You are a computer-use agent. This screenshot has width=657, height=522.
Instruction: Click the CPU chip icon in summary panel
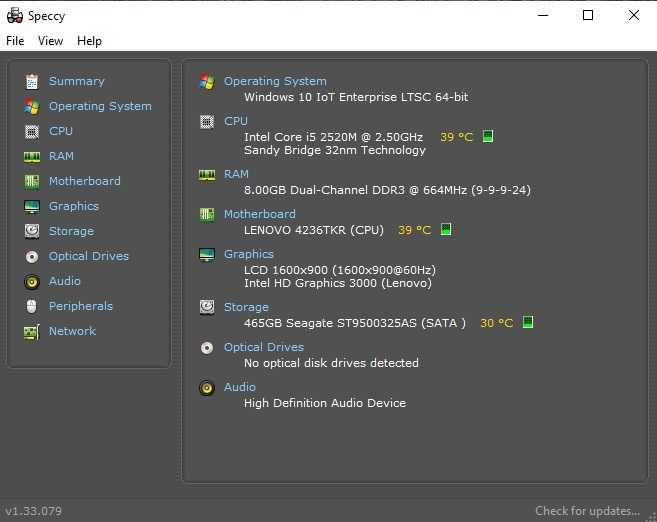(x=207, y=122)
